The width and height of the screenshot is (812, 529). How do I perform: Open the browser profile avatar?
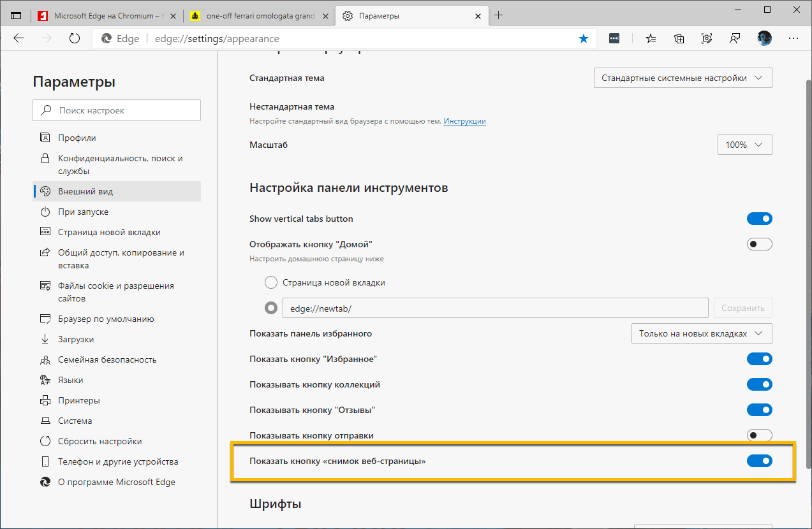764,38
